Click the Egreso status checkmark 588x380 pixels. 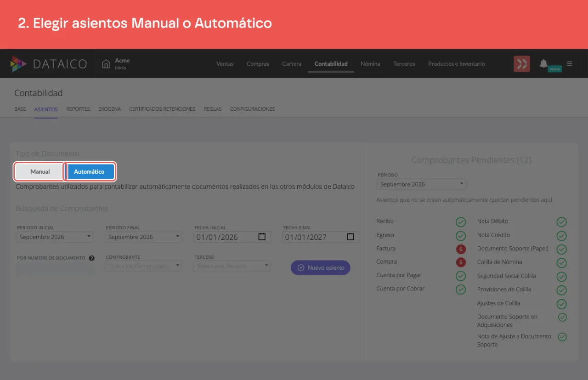coord(461,236)
